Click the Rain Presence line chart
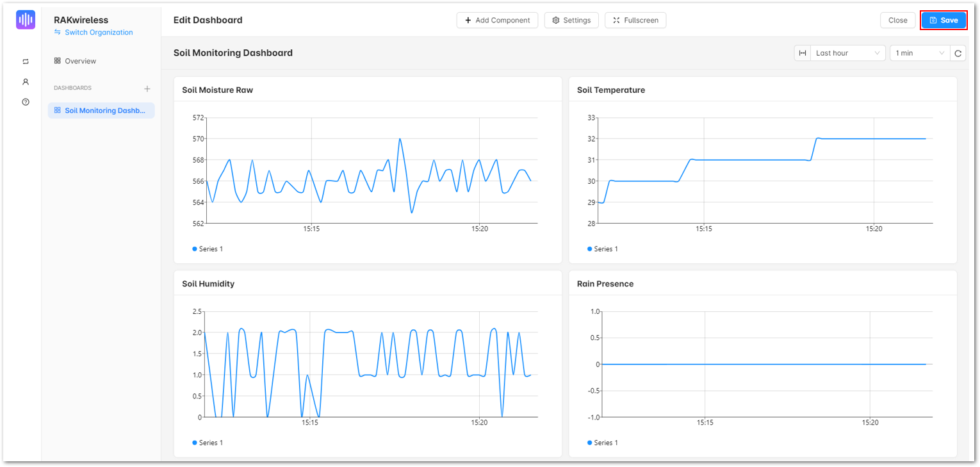980x467 pixels. 767,364
